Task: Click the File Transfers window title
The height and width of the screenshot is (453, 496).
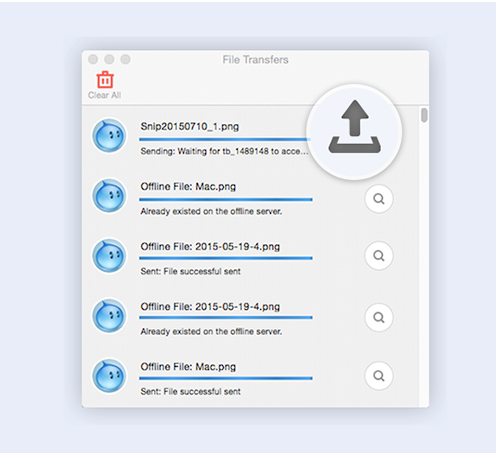Action: pos(255,60)
